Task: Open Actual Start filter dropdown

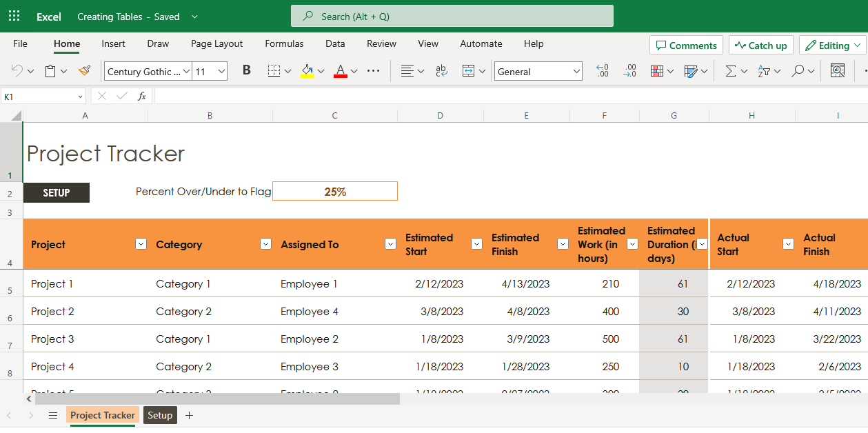Action: (788, 244)
